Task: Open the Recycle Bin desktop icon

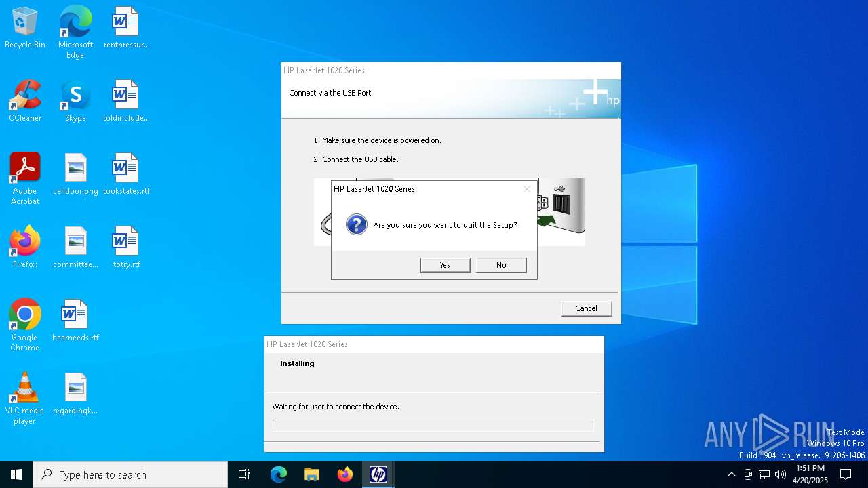Action: (25, 28)
